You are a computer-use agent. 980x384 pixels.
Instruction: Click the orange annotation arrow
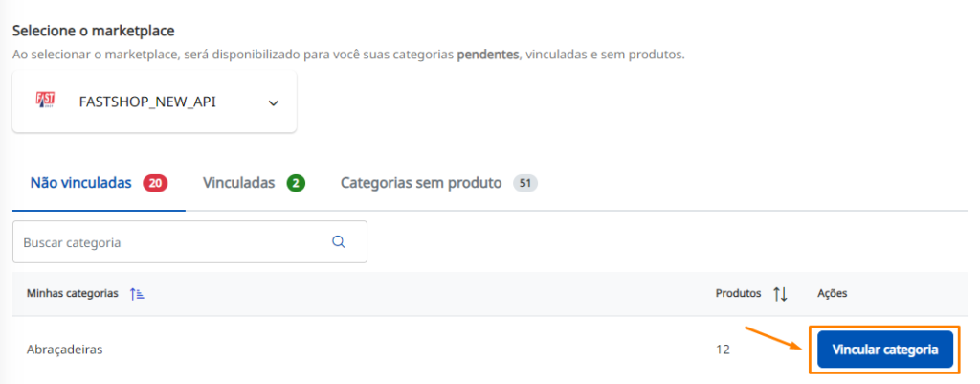coord(775,338)
